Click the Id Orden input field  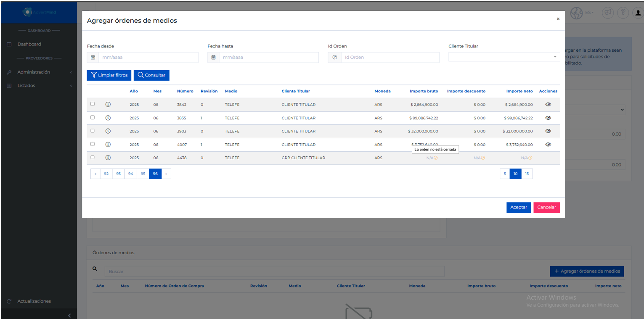(390, 57)
